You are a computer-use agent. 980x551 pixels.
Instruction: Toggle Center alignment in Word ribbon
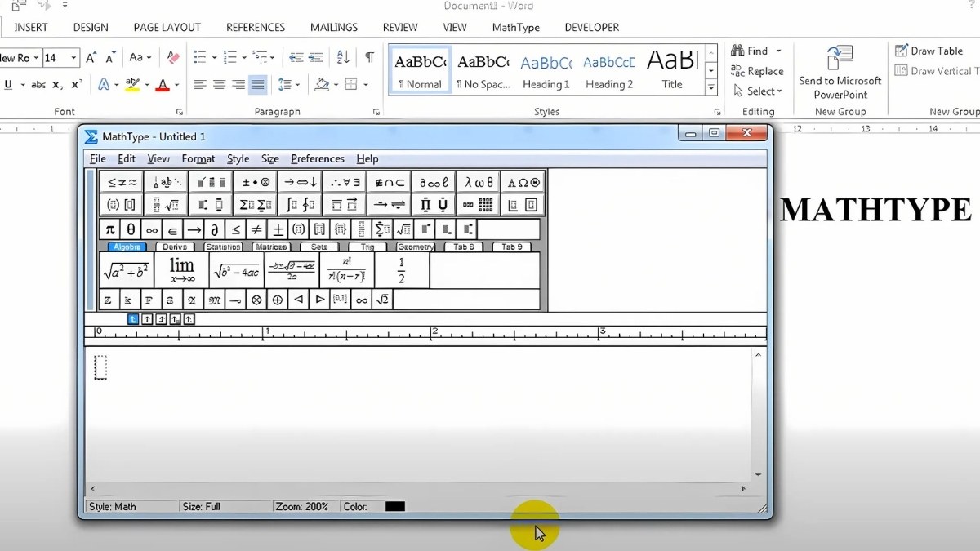pyautogui.click(x=219, y=84)
